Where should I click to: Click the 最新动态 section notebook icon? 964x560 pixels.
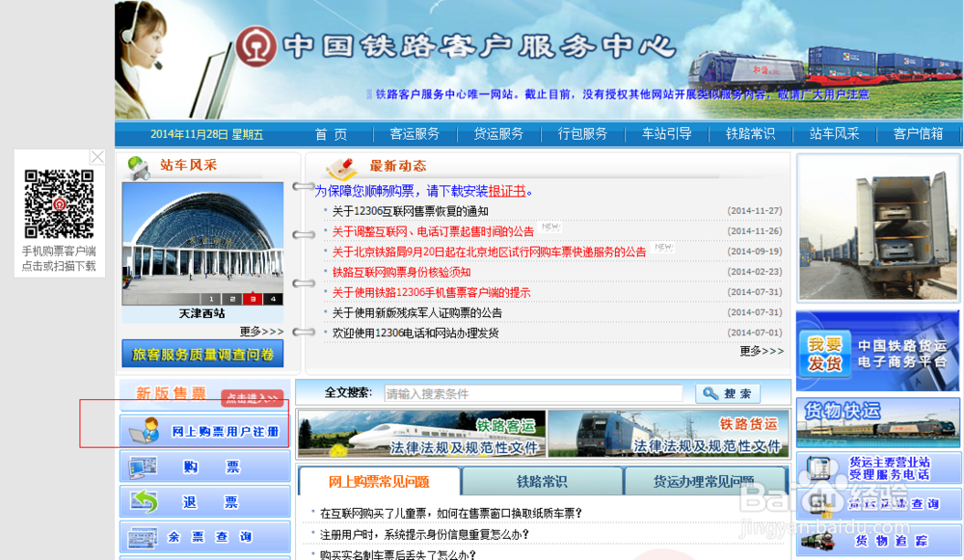342,169
